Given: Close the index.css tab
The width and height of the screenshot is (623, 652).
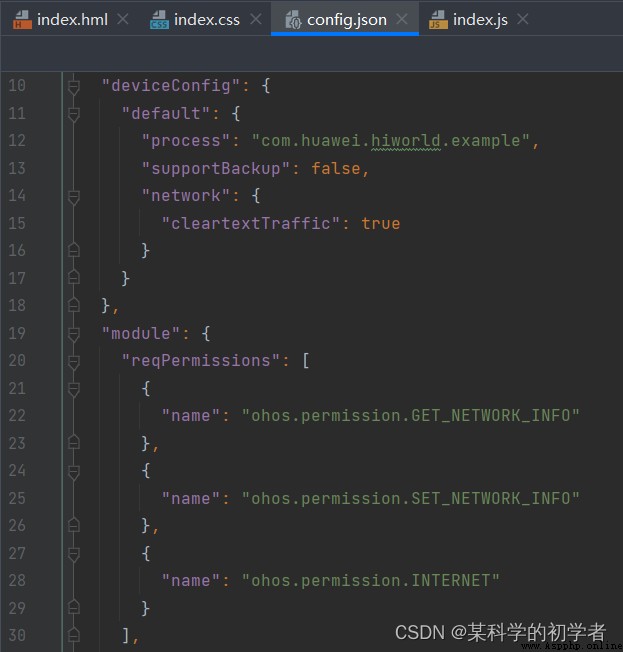Looking at the screenshot, I should click(256, 19).
